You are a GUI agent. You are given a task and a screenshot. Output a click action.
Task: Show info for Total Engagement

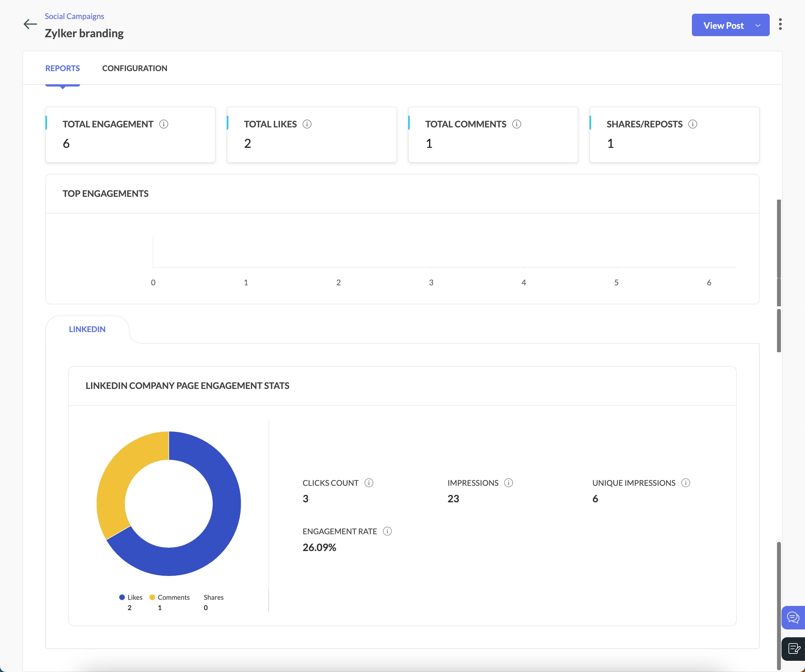(x=164, y=124)
